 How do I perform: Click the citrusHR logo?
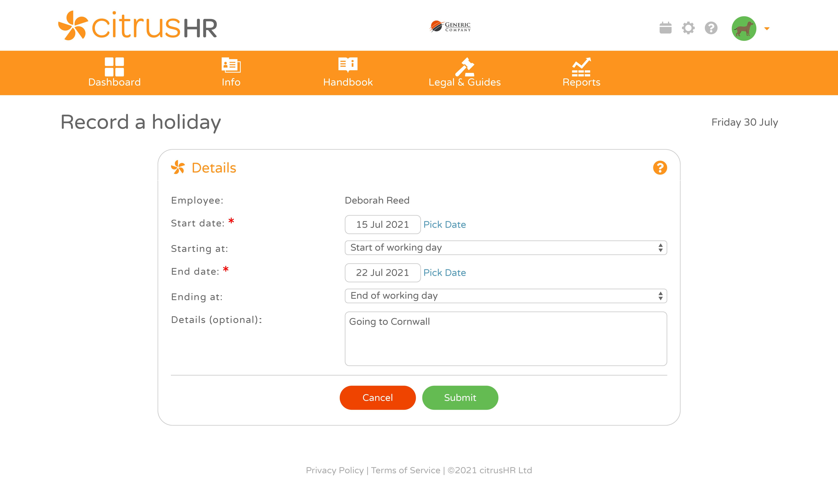(x=138, y=25)
